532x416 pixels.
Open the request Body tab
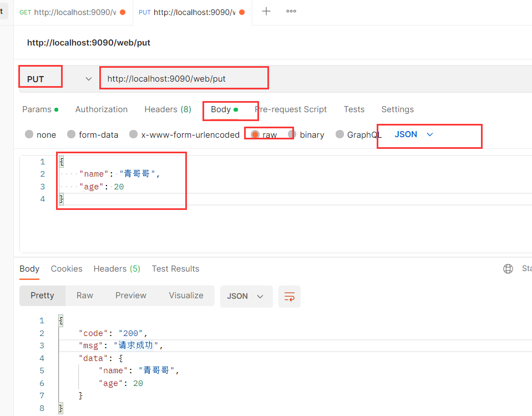pos(224,109)
